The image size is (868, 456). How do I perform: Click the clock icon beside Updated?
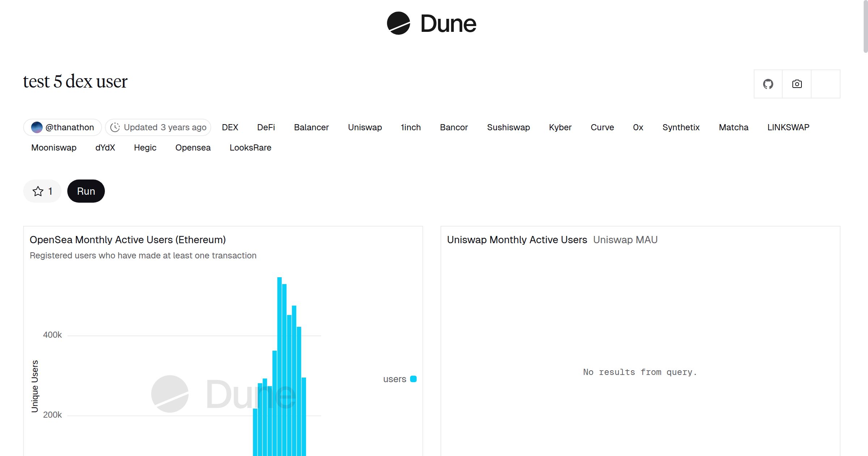tap(115, 127)
